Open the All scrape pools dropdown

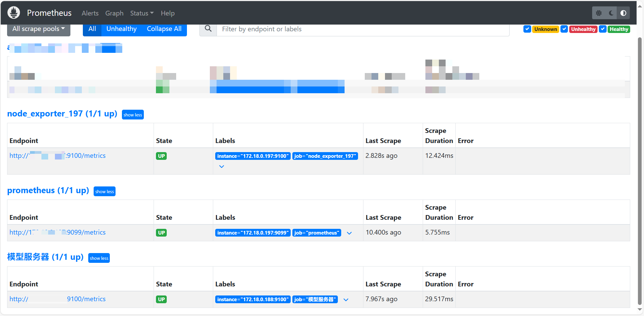pos(38,29)
